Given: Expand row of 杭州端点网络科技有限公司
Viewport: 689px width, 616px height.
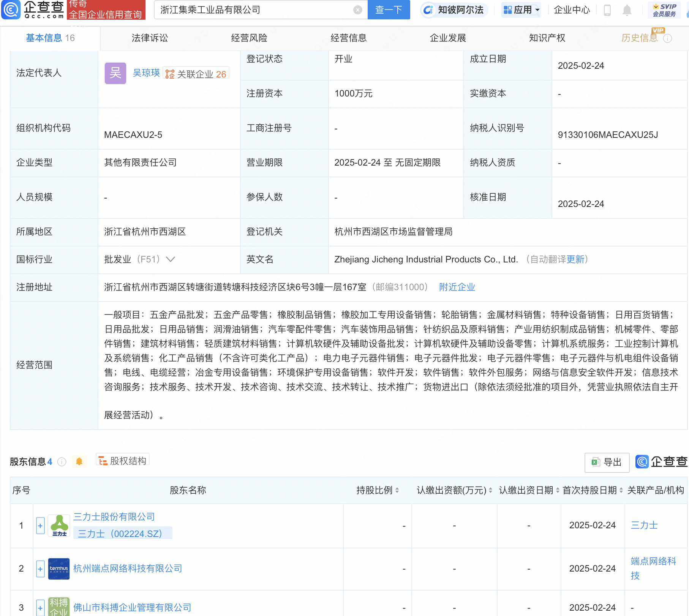Looking at the screenshot, I should pos(40,569).
